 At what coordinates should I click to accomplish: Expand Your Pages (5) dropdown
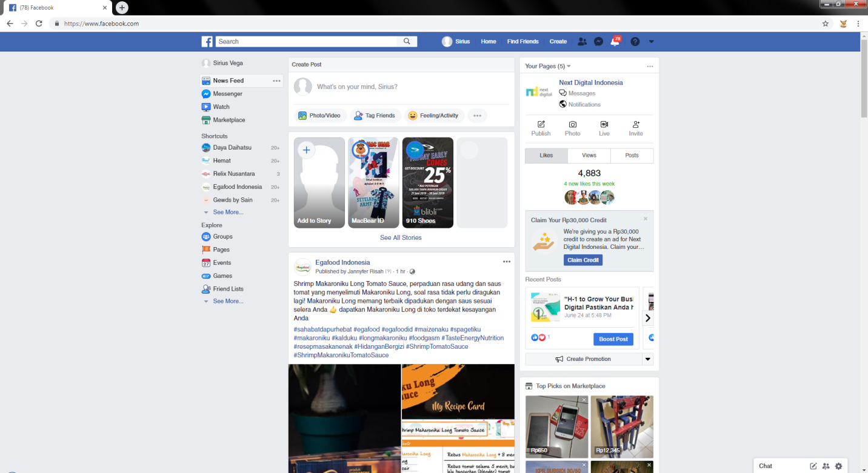pos(548,66)
